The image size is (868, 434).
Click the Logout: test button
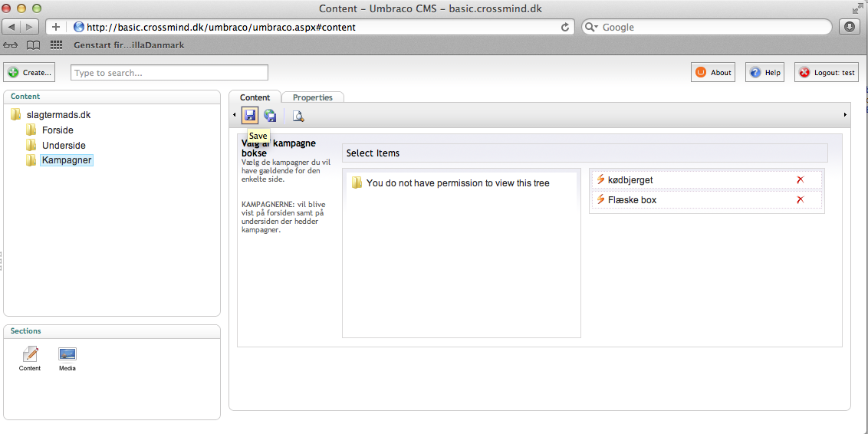[826, 73]
